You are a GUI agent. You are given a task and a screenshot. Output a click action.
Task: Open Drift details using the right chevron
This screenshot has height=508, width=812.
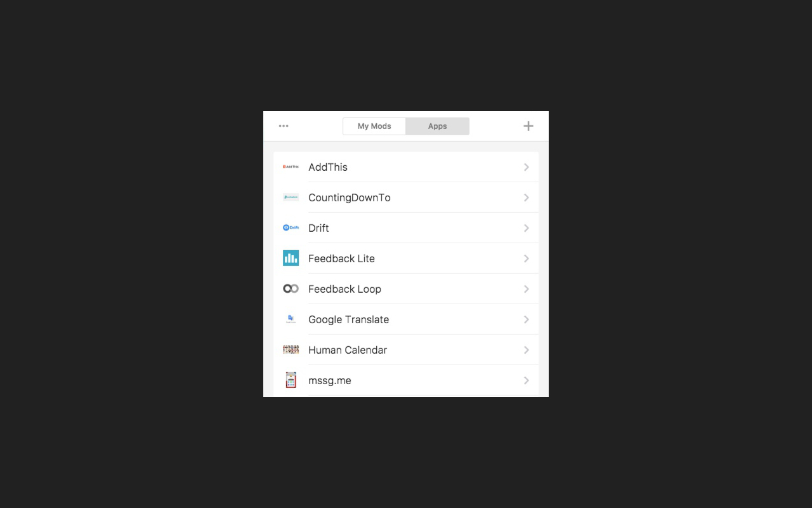pyautogui.click(x=526, y=228)
